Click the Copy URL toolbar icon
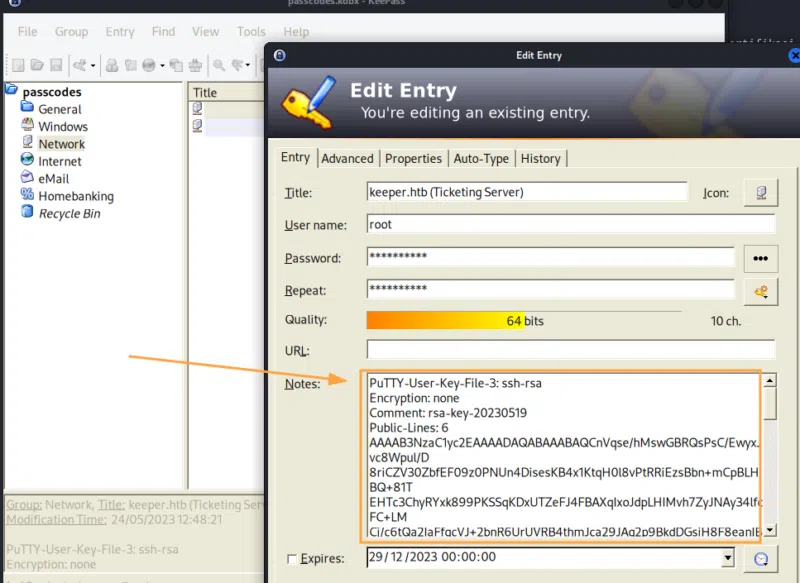Viewport: 800px width, 583px height. coord(177,65)
